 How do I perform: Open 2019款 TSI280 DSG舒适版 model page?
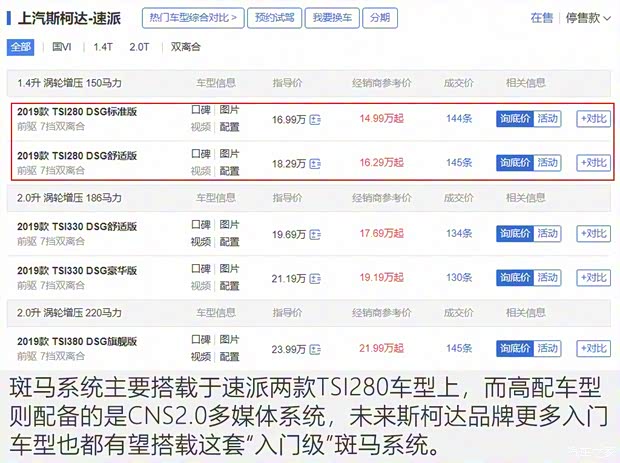pos(77,156)
